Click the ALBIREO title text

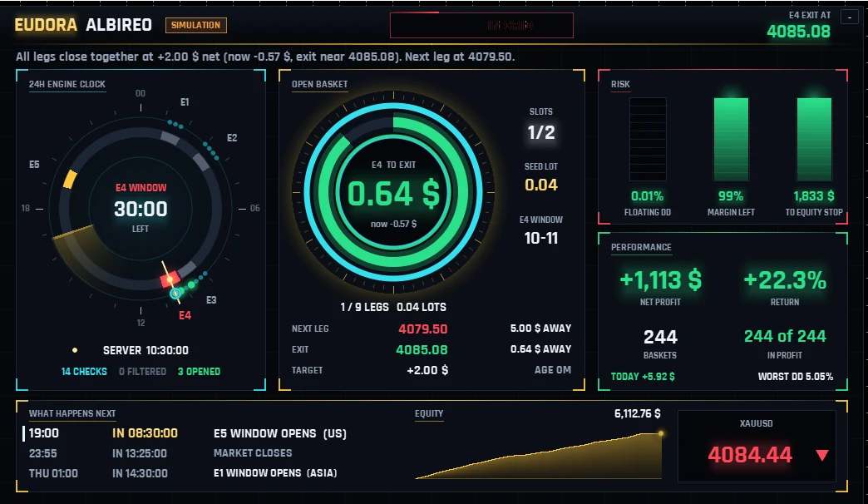point(119,25)
